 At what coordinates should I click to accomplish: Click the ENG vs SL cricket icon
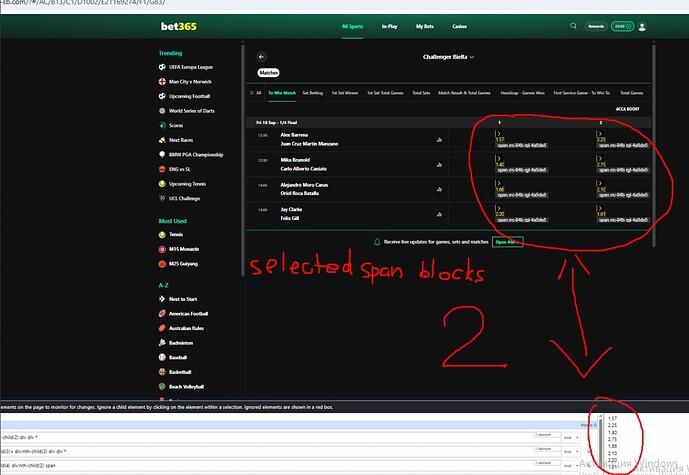162,169
